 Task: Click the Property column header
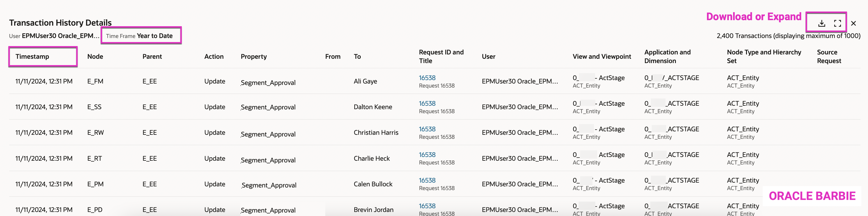pos(253,56)
